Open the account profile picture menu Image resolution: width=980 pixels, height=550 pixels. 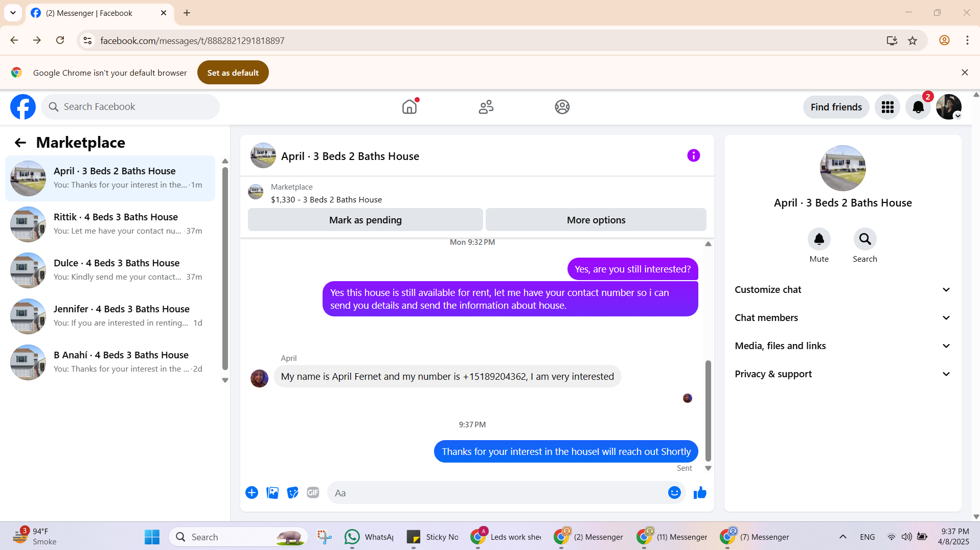(x=949, y=107)
